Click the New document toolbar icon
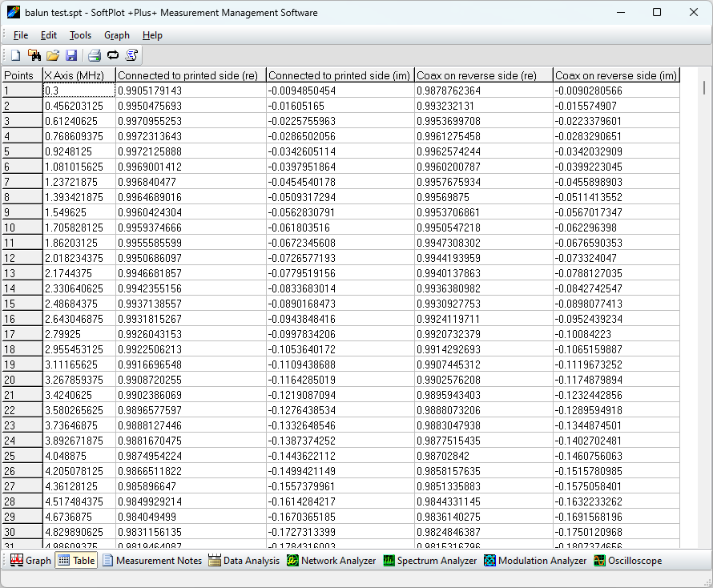The width and height of the screenshot is (713, 588). (16, 55)
